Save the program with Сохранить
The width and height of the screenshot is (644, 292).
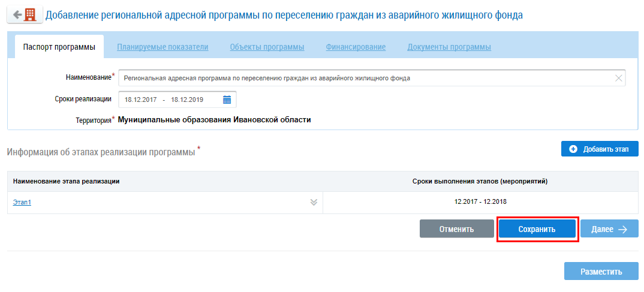point(537,229)
